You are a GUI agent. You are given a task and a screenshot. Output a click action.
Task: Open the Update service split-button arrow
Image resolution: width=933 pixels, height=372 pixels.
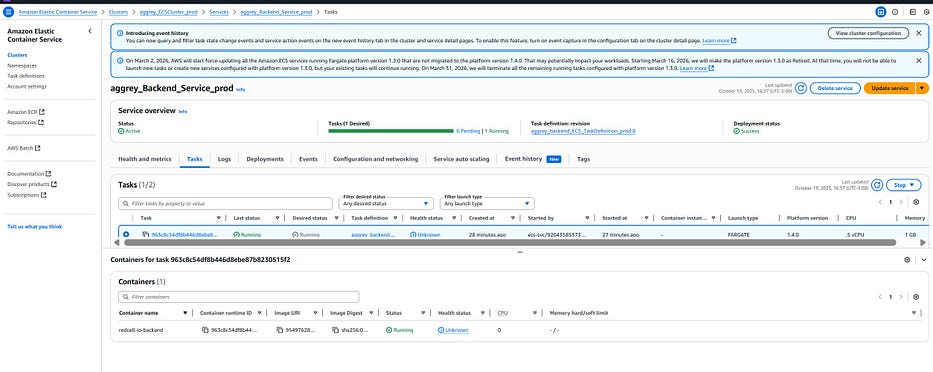click(922, 88)
